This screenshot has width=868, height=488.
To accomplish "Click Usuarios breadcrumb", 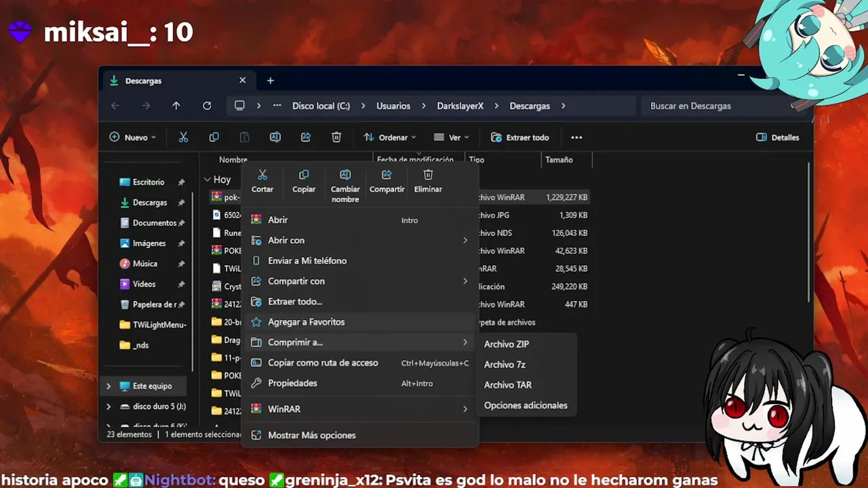I will [393, 106].
